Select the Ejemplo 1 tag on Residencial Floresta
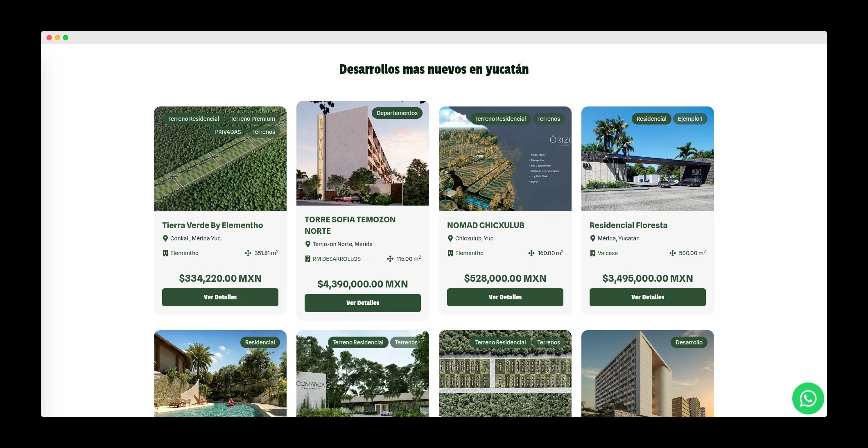Screen dimensions: 868x448 point(690,118)
